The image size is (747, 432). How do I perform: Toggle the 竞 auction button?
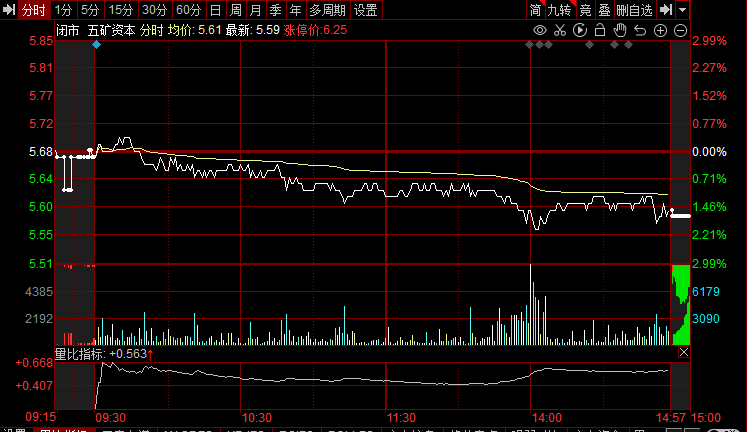click(585, 10)
